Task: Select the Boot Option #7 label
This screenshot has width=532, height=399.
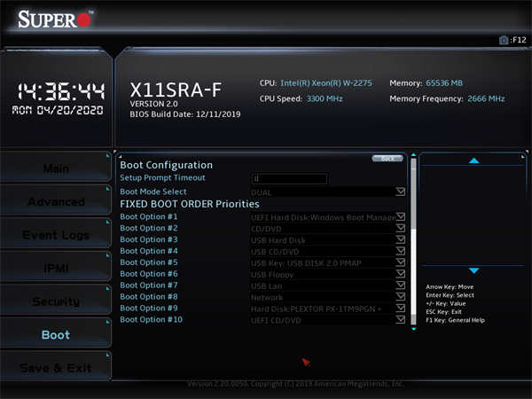Action: (x=149, y=286)
